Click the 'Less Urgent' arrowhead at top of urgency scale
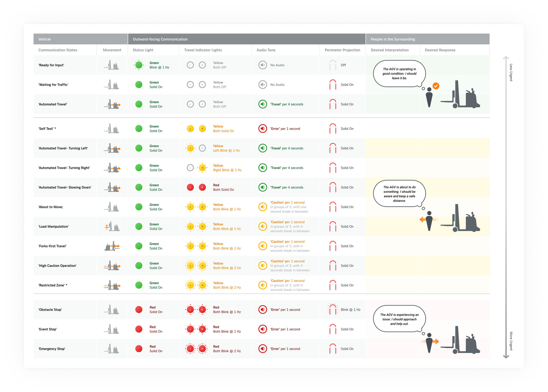Viewport: 548px width, 392px height. click(506, 58)
